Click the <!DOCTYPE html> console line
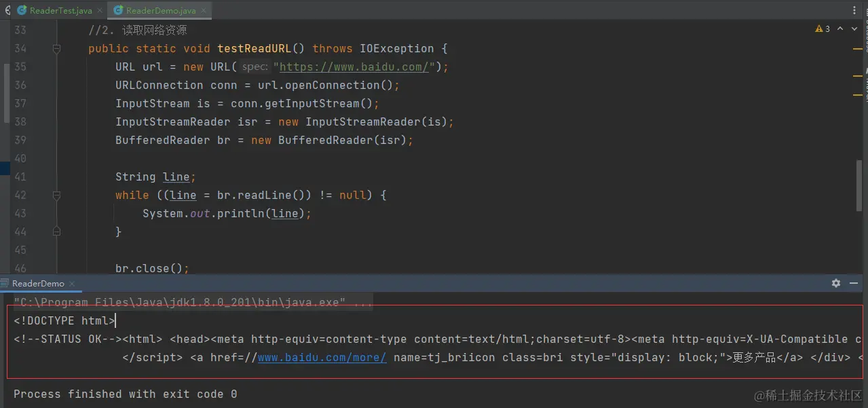This screenshot has height=408, width=868. 64,321
